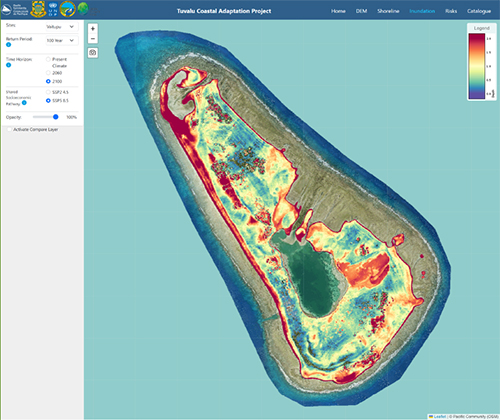Click the Green Climate Fund logo
This screenshot has width=500, height=420.
[83, 8]
